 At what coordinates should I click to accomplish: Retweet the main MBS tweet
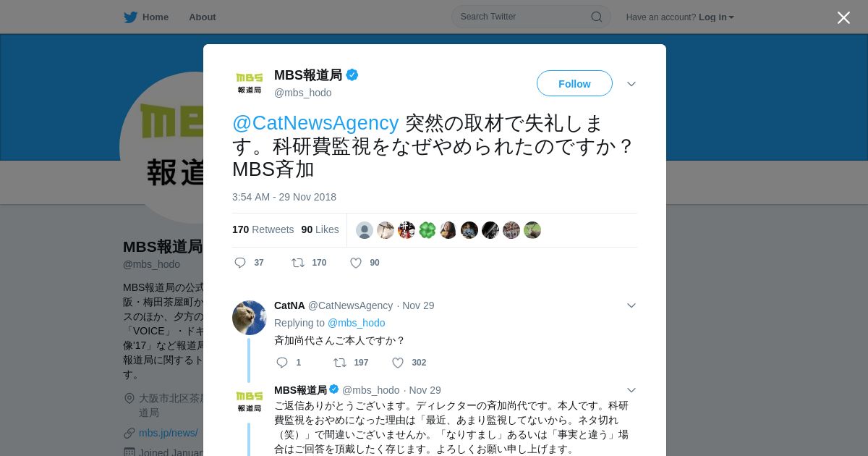pyautogui.click(x=298, y=263)
